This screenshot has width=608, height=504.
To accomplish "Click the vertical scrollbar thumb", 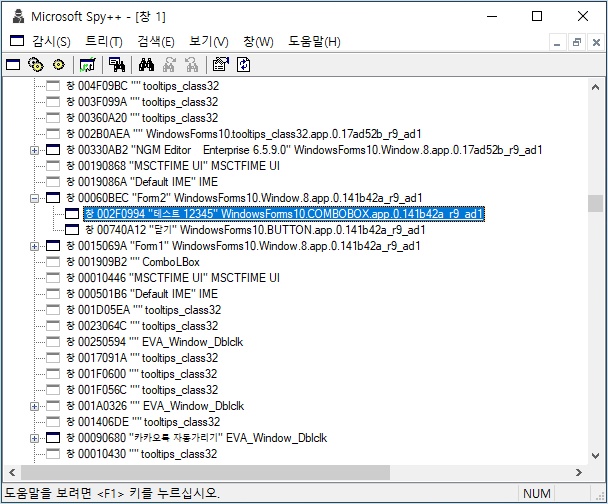I will click(595, 203).
